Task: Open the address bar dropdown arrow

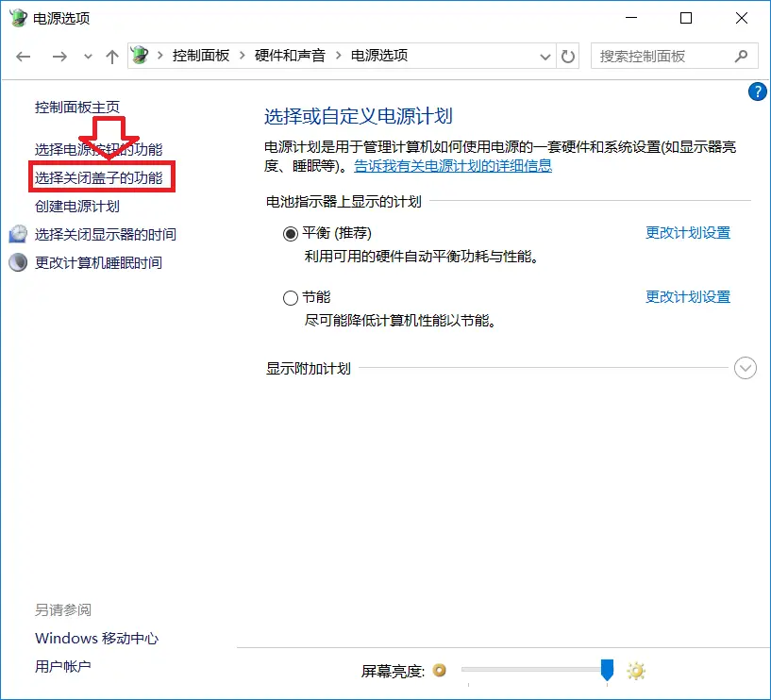Action: [x=545, y=57]
